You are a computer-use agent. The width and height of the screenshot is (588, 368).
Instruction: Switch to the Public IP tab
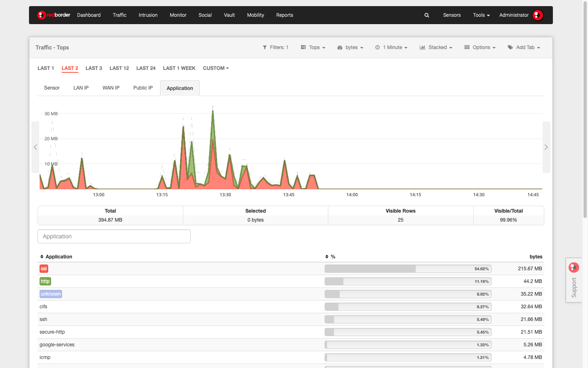click(143, 88)
